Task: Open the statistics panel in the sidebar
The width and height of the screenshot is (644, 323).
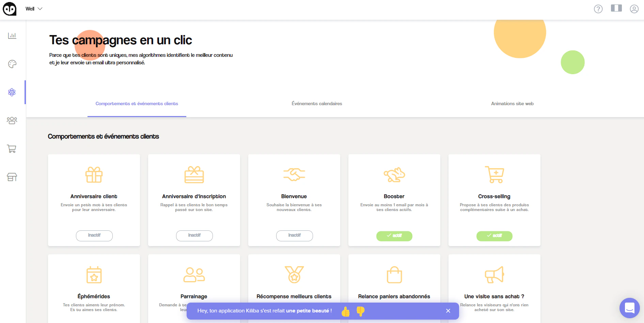Action: [x=12, y=35]
